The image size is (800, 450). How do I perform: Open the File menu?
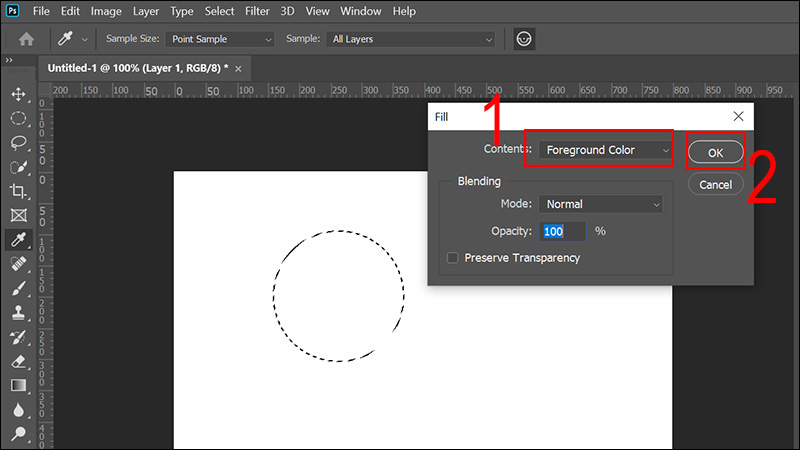[41, 11]
